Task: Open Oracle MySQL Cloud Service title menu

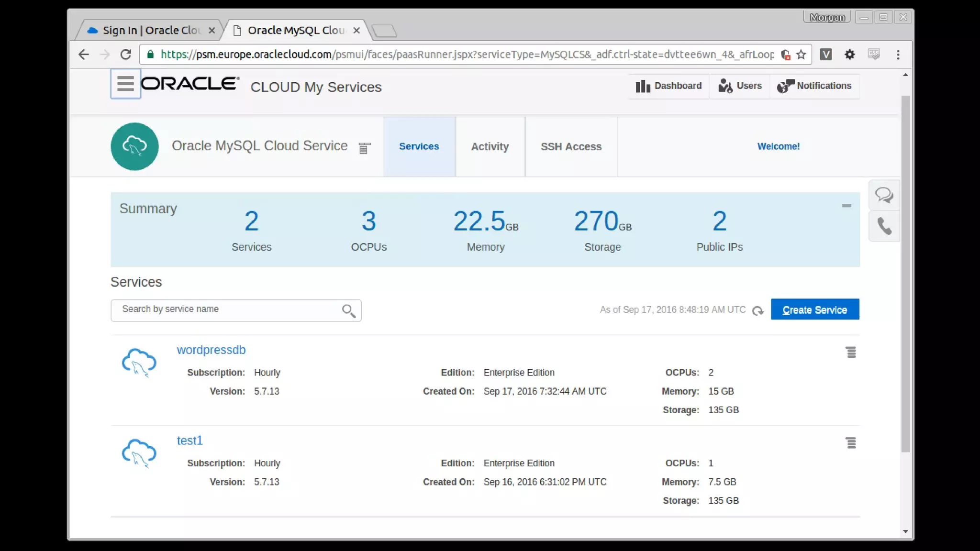Action: (x=364, y=148)
